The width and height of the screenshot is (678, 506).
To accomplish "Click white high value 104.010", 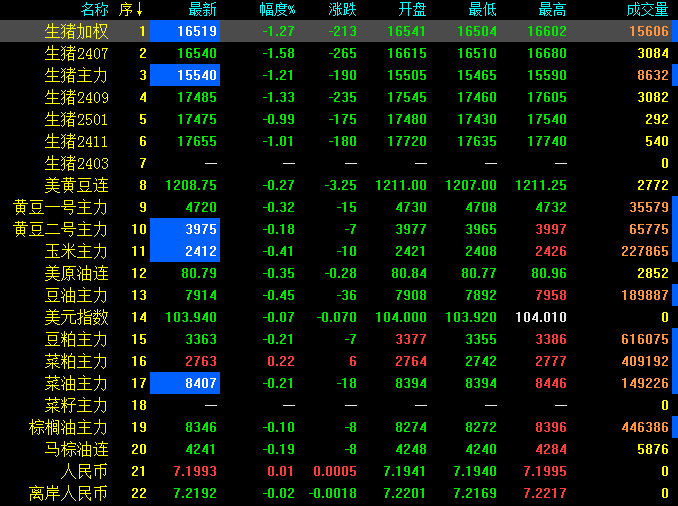I will 541,317.
